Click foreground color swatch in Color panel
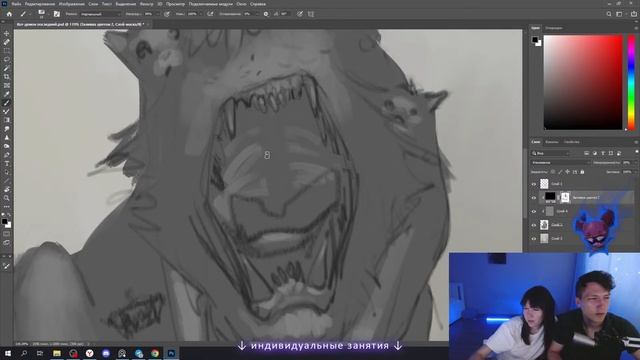 click(535, 39)
